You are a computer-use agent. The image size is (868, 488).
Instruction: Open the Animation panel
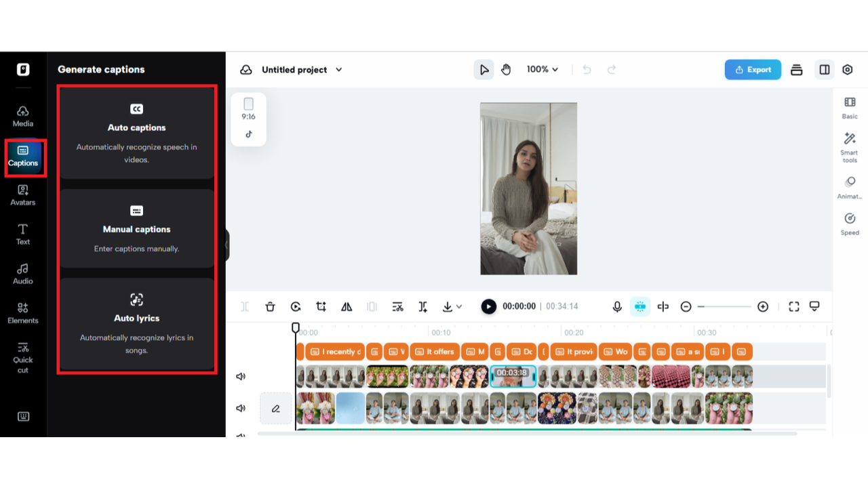(x=850, y=188)
